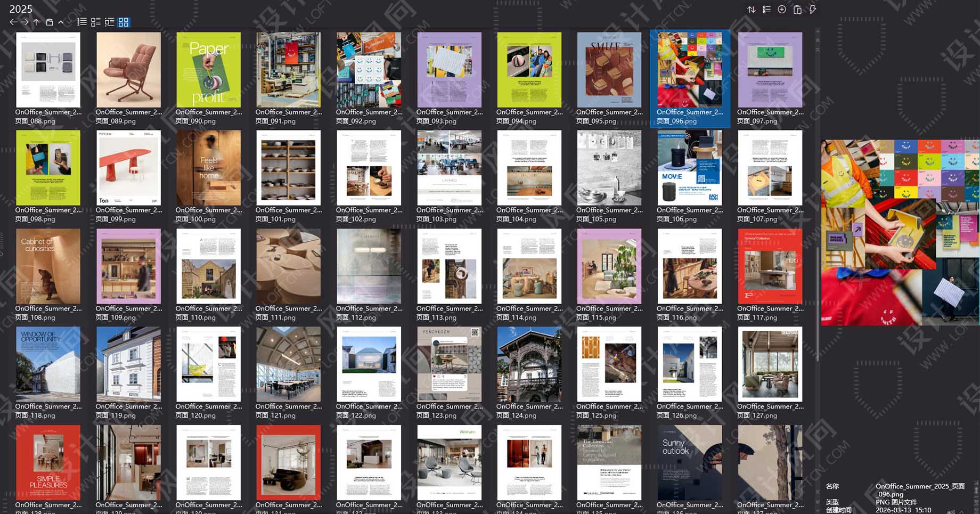This screenshot has height=514, width=980.
Task: Click the forward navigation arrow
Action: click(24, 22)
